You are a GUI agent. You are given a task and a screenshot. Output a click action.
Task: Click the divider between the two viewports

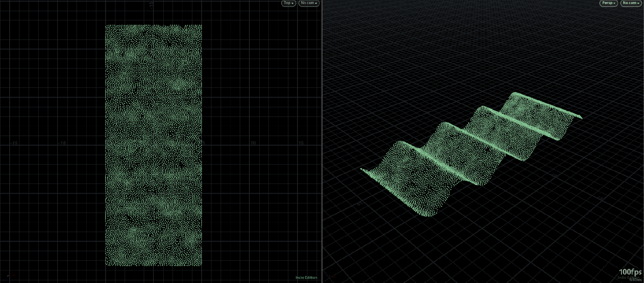point(322,141)
